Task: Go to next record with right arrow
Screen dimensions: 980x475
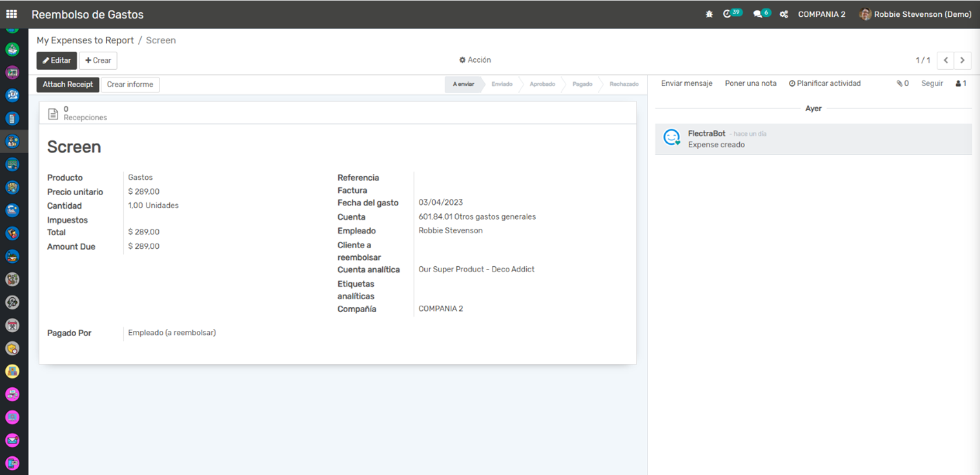Action: click(963, 60)
